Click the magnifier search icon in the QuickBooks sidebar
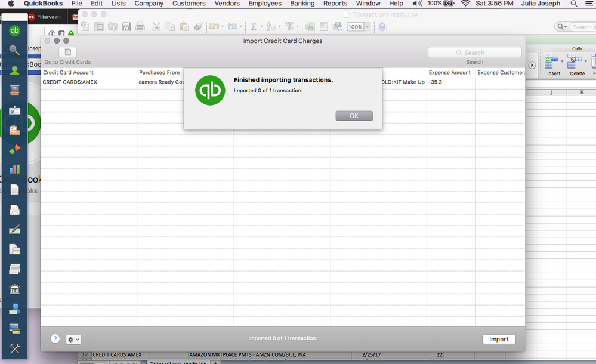Viewport: 596px width, 364px height. pyautogui.click(x=14, y=50)
